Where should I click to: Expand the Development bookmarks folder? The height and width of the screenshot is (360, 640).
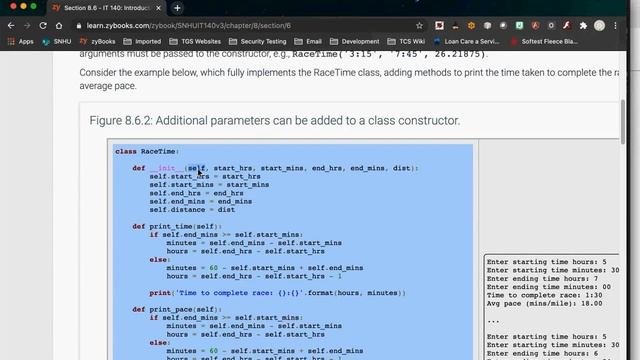[x=355, y=41]
